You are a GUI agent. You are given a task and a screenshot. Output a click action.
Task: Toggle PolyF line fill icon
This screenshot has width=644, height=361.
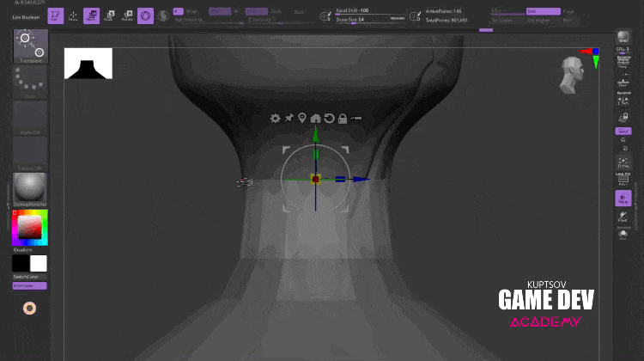pyautogui.click(x=623, y=180)
